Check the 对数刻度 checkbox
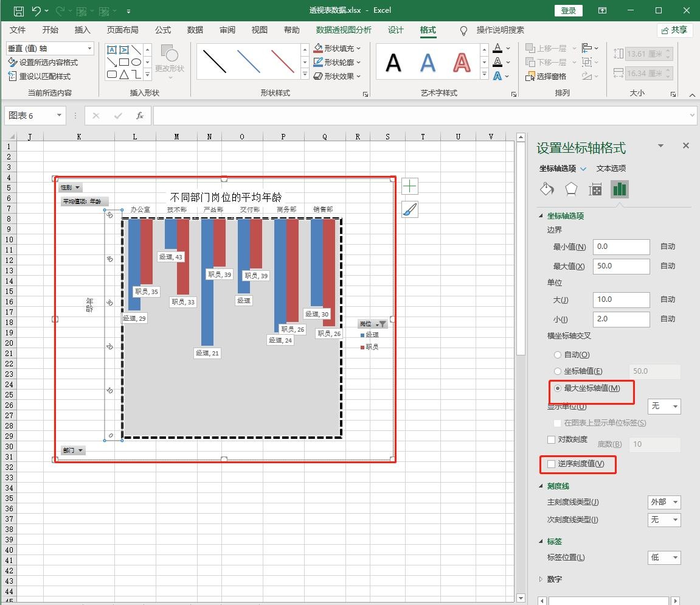Viewport: 700px width, 605px height. [x=552, y=439]
